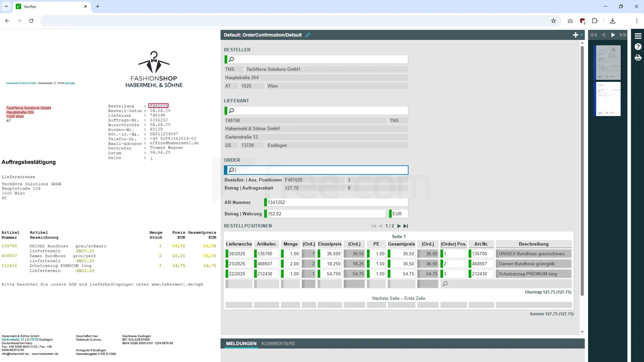Click the Gesamtpreis column header
Screen dimensions: 644x362
click(401, 244)
